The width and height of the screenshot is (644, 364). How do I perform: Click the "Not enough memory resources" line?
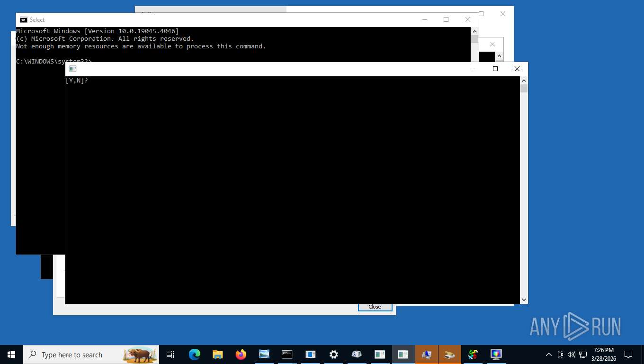click(x=141, y=46)
